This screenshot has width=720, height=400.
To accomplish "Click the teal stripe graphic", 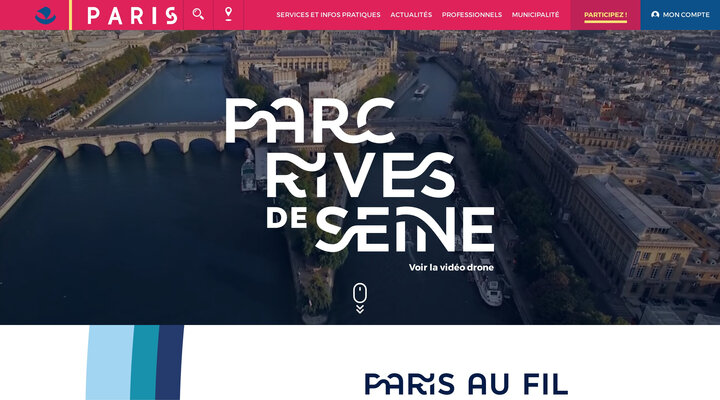I will click(144, 362).
